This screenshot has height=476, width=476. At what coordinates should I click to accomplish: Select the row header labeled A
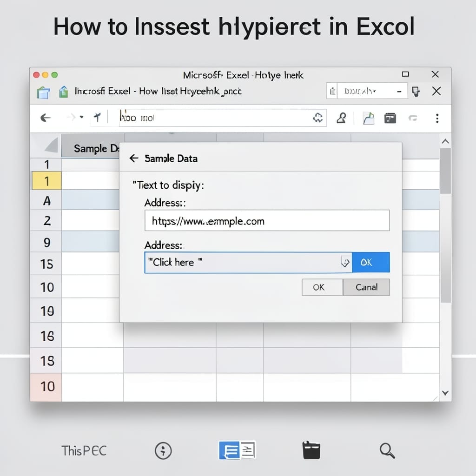pos(46,201)
